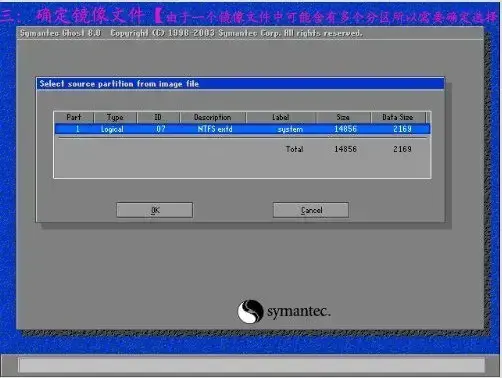Screen dimensions: 502x378
Task: Click the dialog title 'Select source partition from image file'
Action: [x=119, y=84]
